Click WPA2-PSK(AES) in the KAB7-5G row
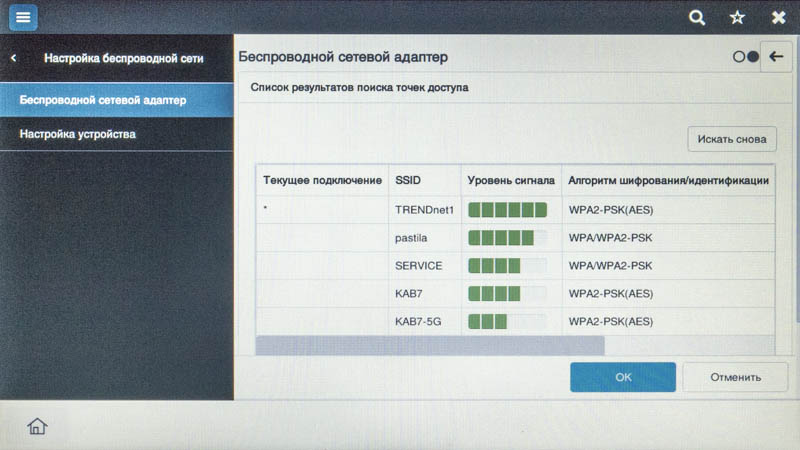800x450 pixels. click(x=611, y=321)
